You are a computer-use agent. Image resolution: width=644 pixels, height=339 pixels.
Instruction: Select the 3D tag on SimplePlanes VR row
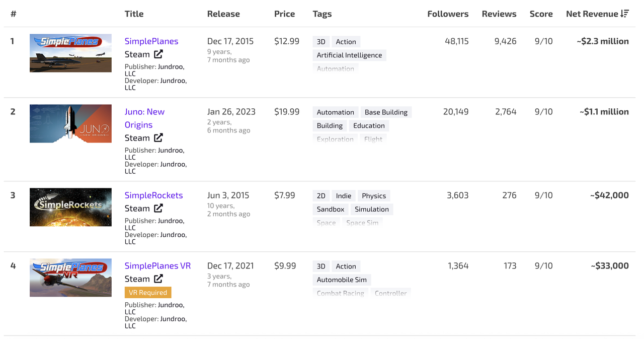pos(321,266)
